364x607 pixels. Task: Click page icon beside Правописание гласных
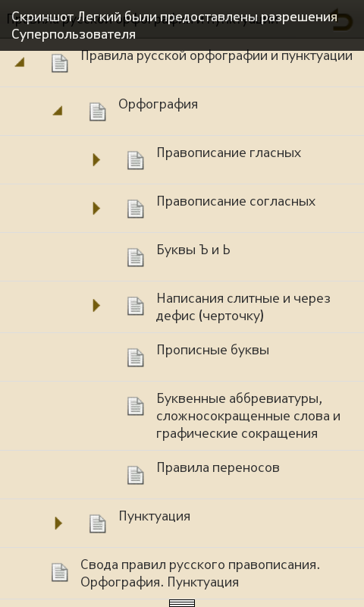pos(136,160)
